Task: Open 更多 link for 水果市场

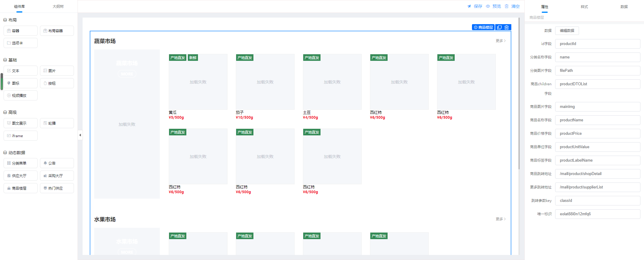Action: tap(501, 219)
